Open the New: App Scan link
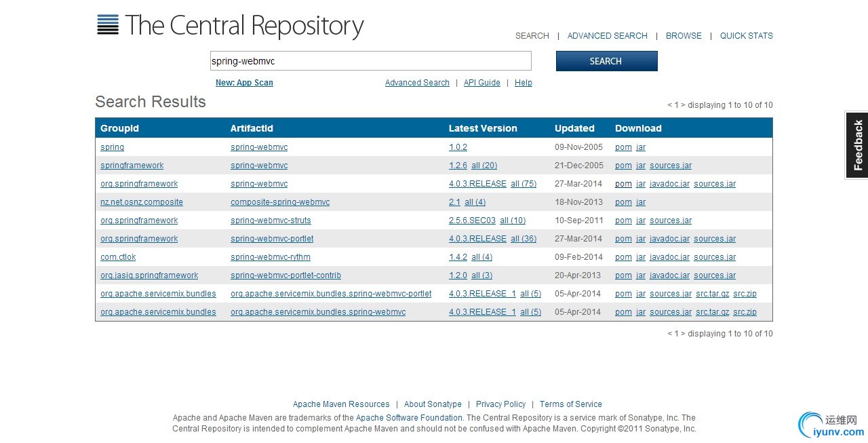The height and width of the screenshot is (443, 868). tap(244, 83)
